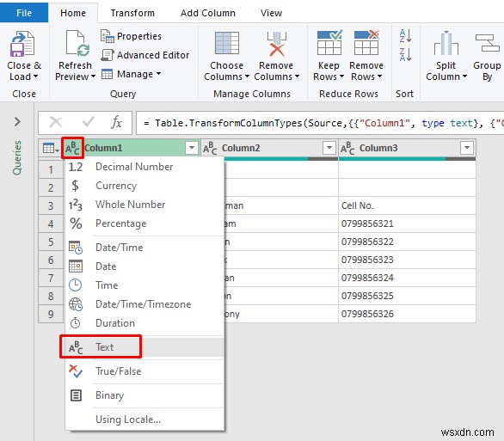Click the Close & Load icon

(x=22, y=44)
